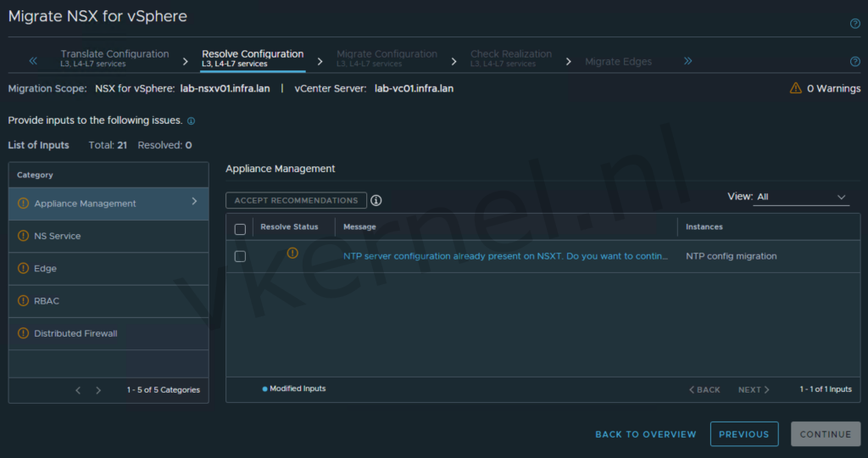Click the 0 Warnings text

(834, 88)
